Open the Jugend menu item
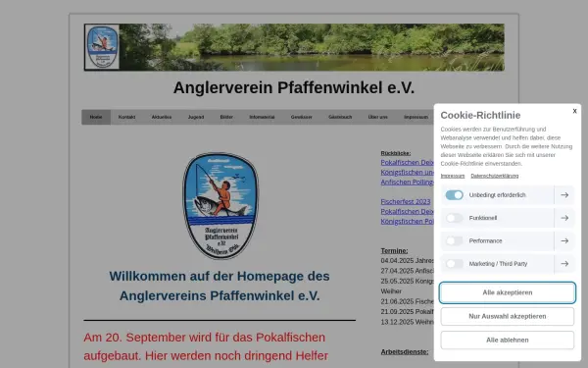Viewport: 588px width, 368px height. 196,117
